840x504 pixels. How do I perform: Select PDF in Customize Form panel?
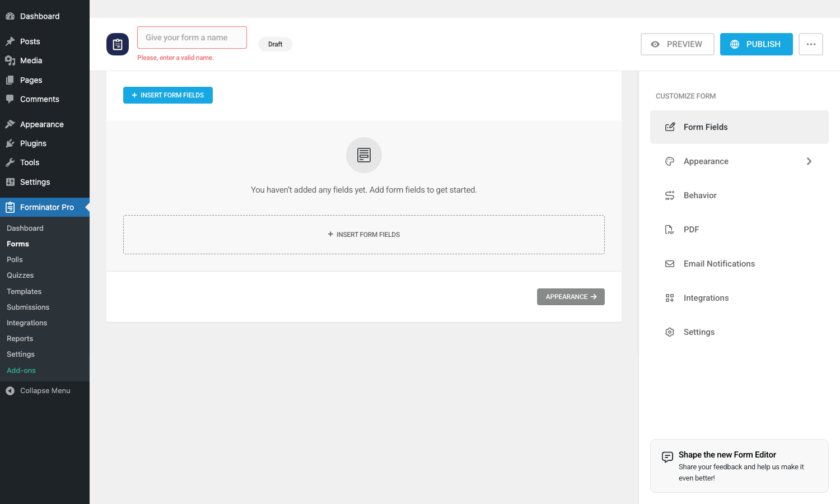[739, 230]
